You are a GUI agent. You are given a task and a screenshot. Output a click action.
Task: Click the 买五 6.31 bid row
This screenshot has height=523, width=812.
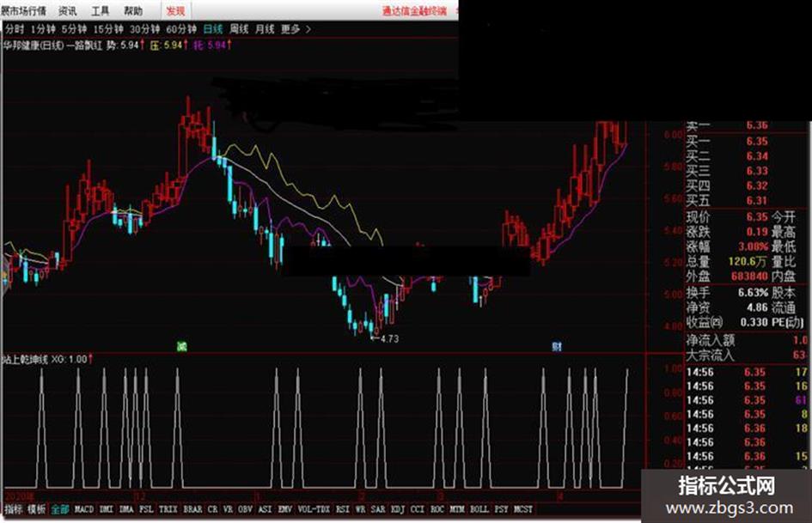727,200
